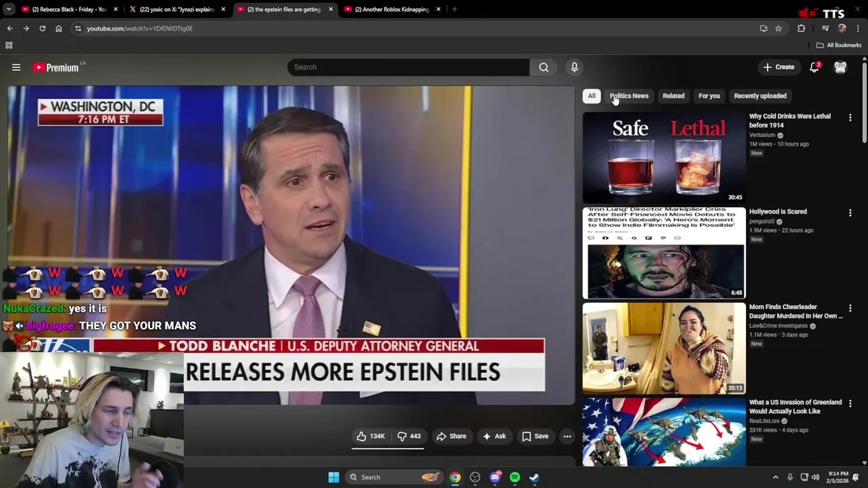Open the YouTube hamburger guide menu
This screenshot has height=488, width=868.
16,67
